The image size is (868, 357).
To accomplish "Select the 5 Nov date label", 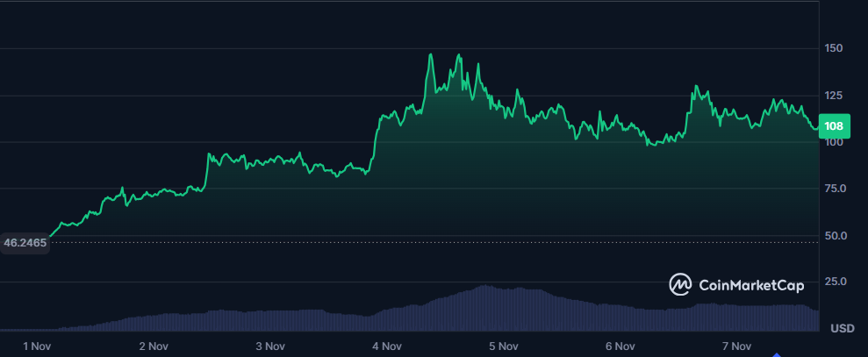I will (x=504, y=346).
